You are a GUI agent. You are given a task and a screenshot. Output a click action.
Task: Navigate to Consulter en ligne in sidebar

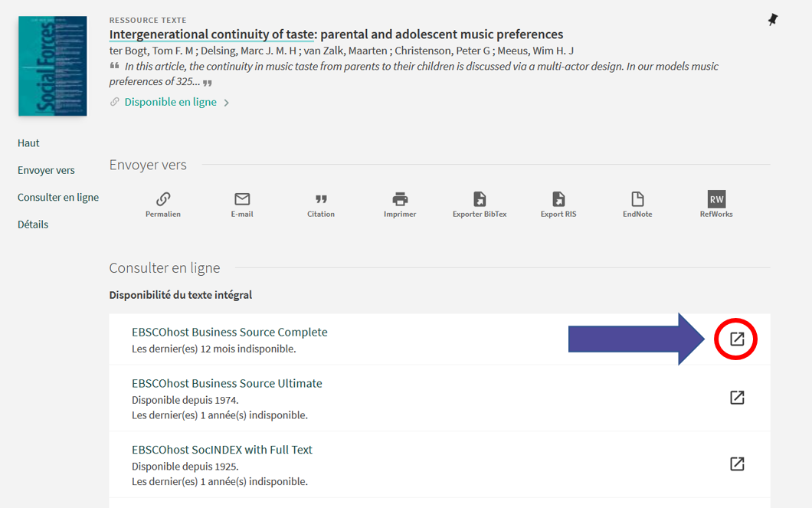pos(58,198)
